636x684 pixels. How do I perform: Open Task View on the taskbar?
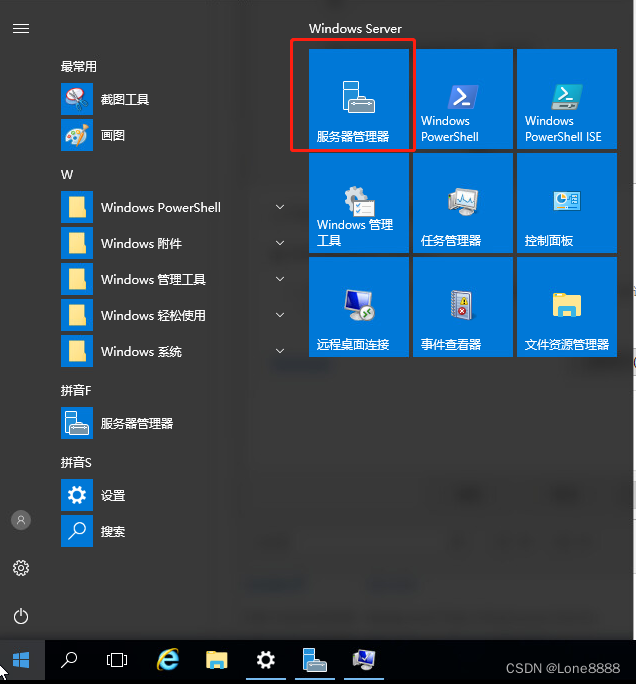117,660
